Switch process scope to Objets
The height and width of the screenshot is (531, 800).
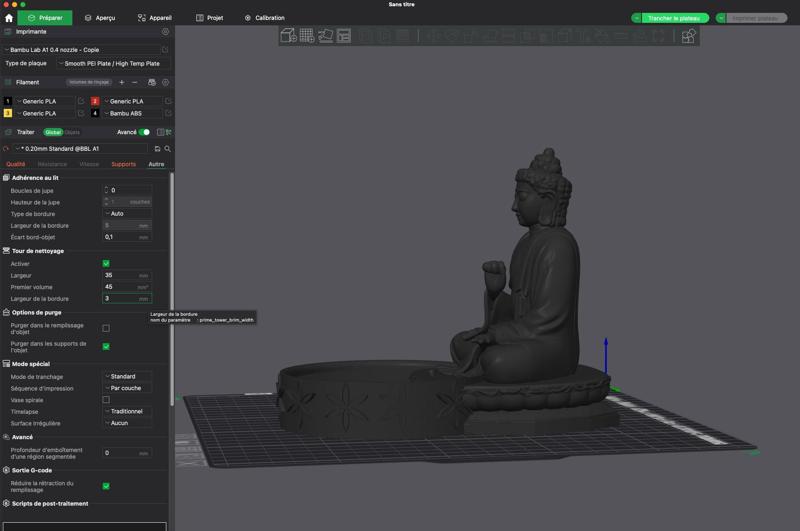(x=72, y=132)
